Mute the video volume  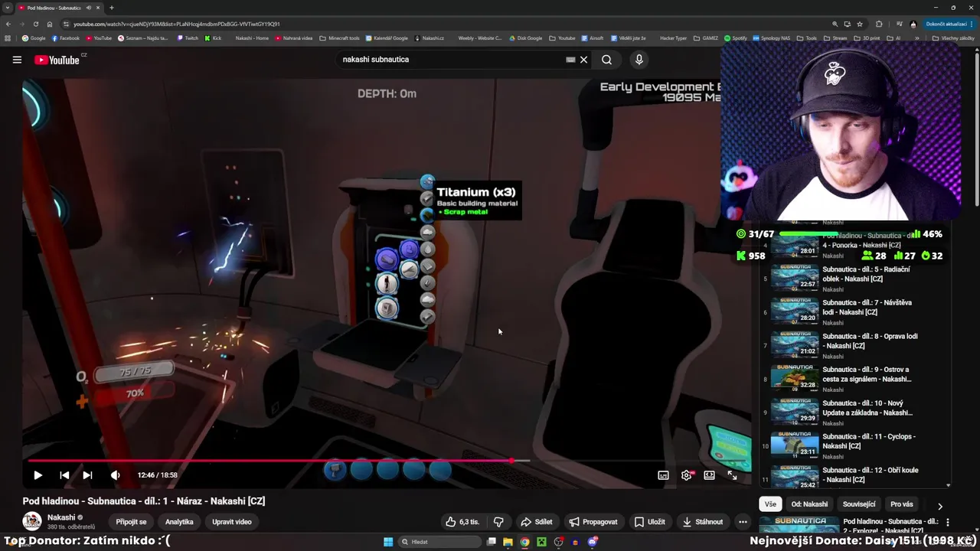click(x=115, y=475)
